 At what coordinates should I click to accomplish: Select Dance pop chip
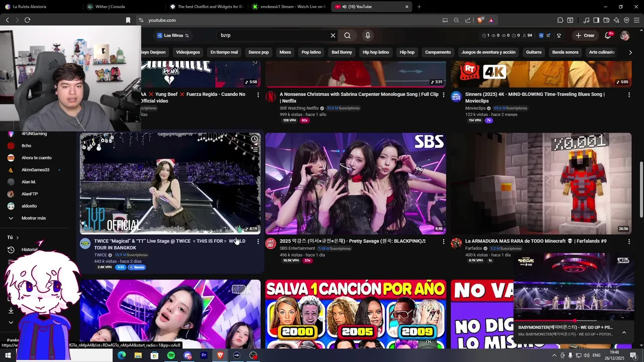click(x=259, y=52)
